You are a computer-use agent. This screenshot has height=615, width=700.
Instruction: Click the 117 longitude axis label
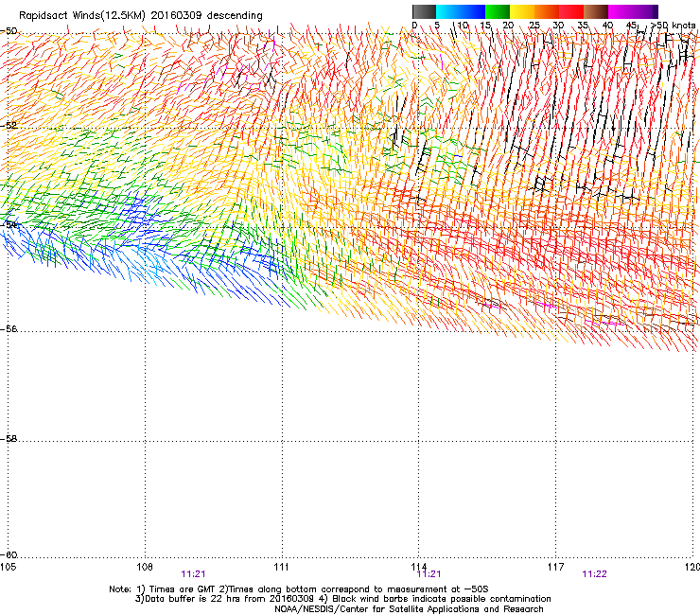(556, 567)
